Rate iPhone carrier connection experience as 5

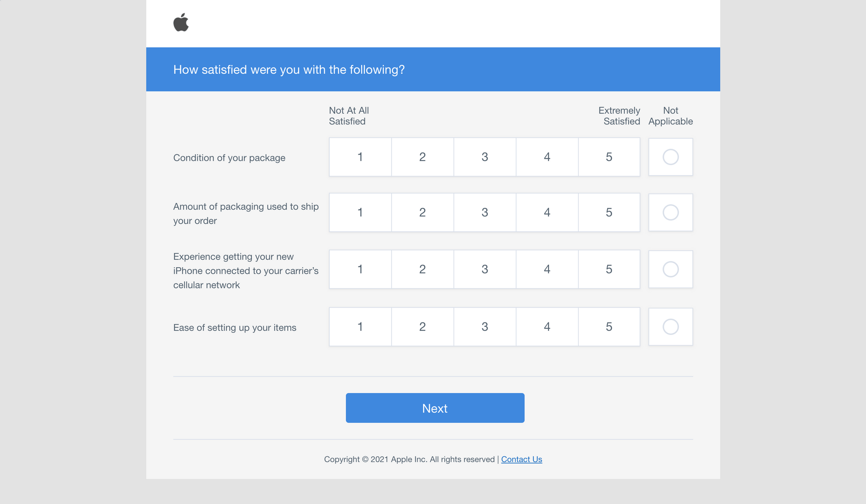click(609, 269)
